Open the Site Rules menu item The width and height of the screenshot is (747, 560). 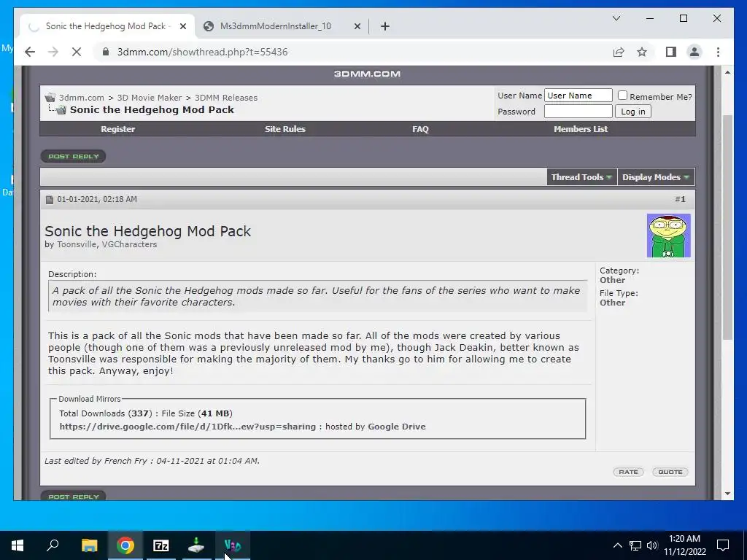tap(285, 129)
